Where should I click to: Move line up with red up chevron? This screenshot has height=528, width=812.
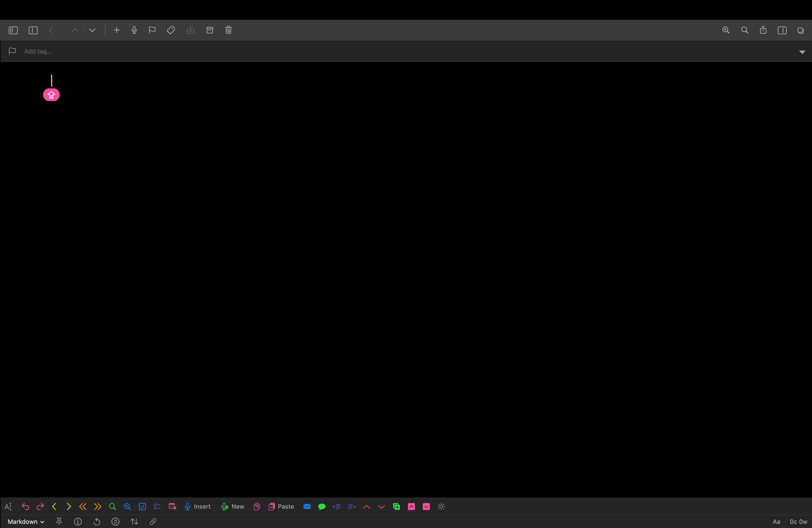tap(367, 506)
